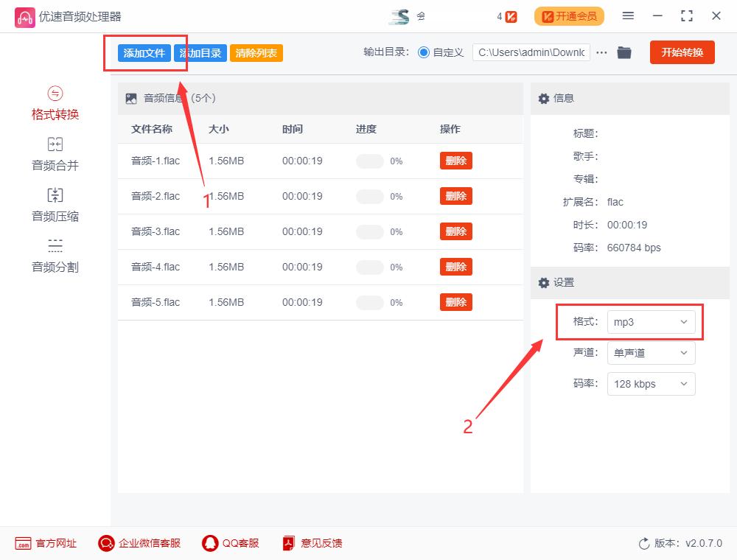The height and width of the screenshot is (560, 737).
Task: Delete the 音频-3.flac file entry
Action: tap(455, 231)
